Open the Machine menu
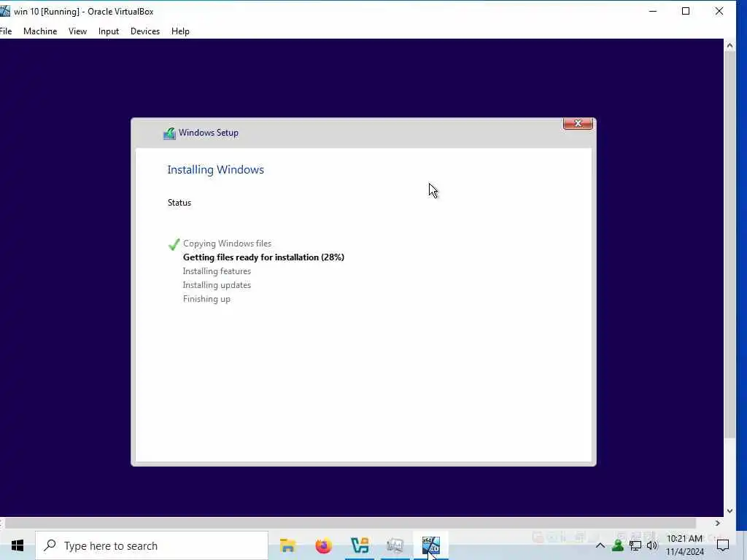This screenshot has width=747, height=560. coord(40,31)
